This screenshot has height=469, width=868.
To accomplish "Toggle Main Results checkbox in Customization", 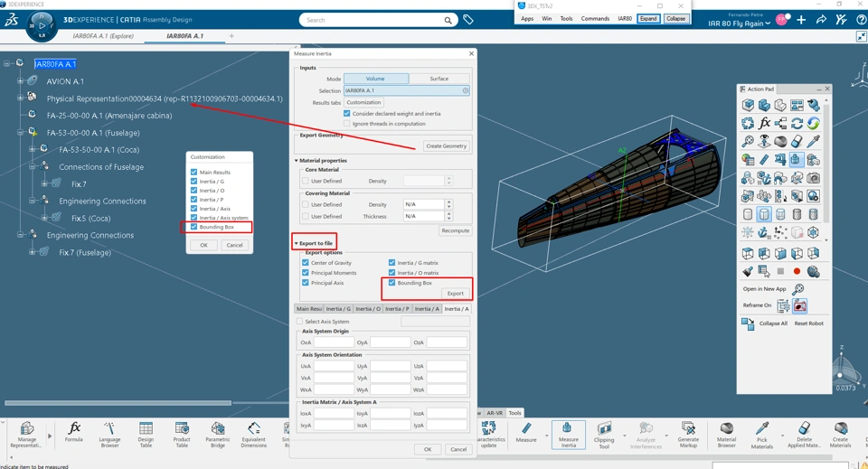I will pyautogui.click(x=193, y=172).
